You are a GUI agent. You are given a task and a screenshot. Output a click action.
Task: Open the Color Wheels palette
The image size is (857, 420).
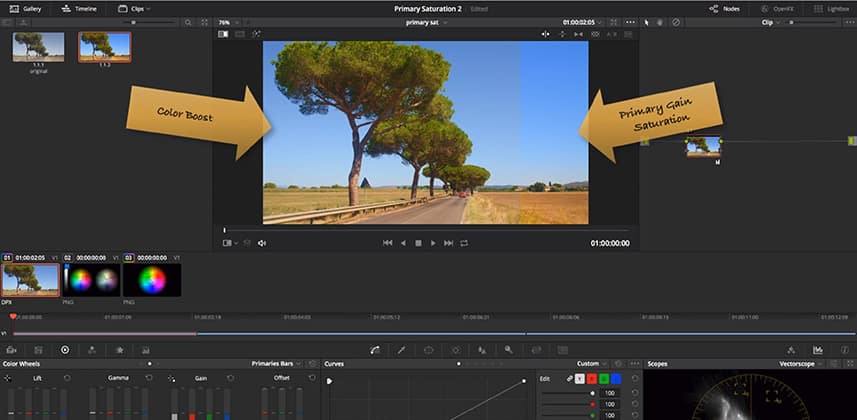pos(65,350)
